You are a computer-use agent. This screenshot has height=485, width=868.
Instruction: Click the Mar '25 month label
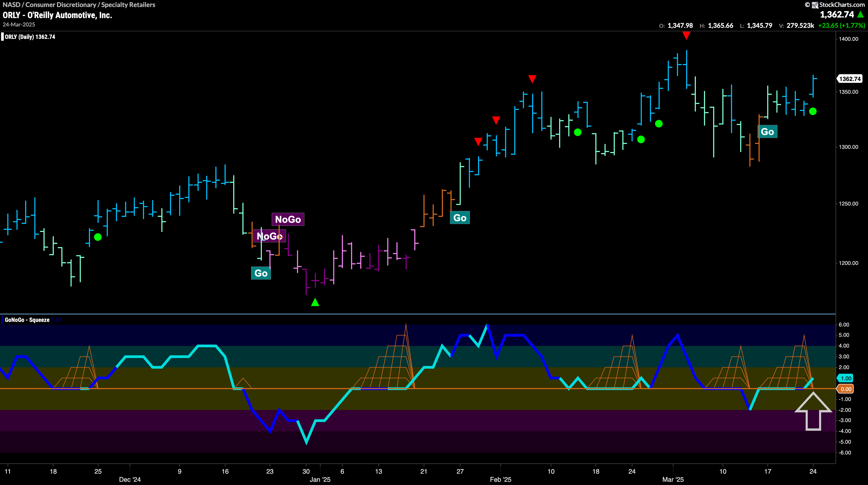click(673, 480)
